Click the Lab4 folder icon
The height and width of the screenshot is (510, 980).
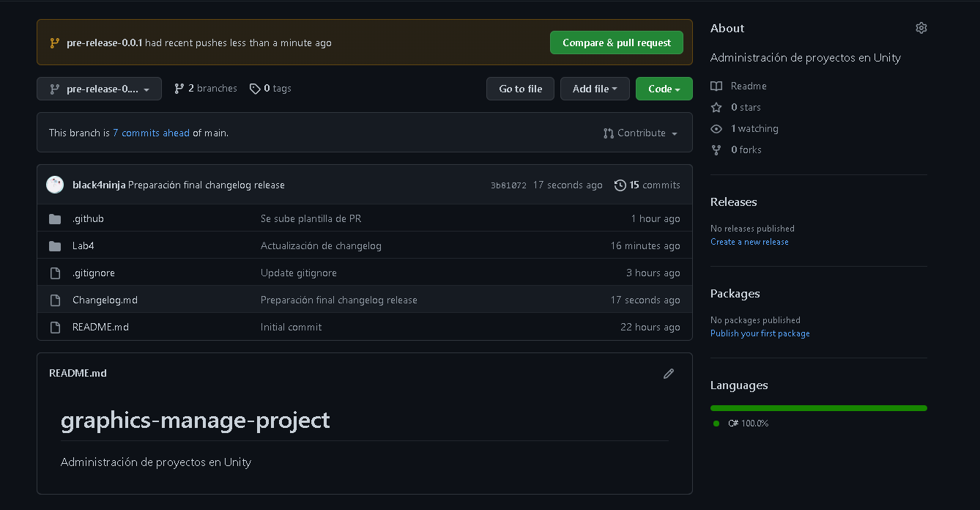tap(55, 246)
